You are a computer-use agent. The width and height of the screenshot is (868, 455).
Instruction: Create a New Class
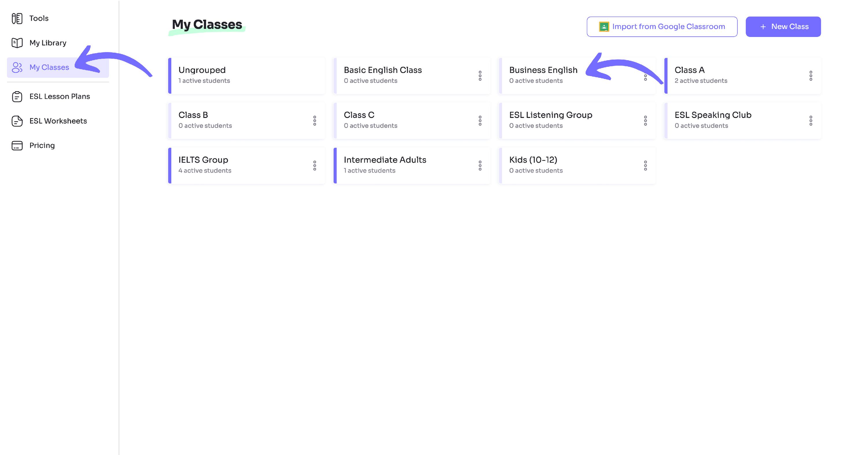click(x=783, y=27)
